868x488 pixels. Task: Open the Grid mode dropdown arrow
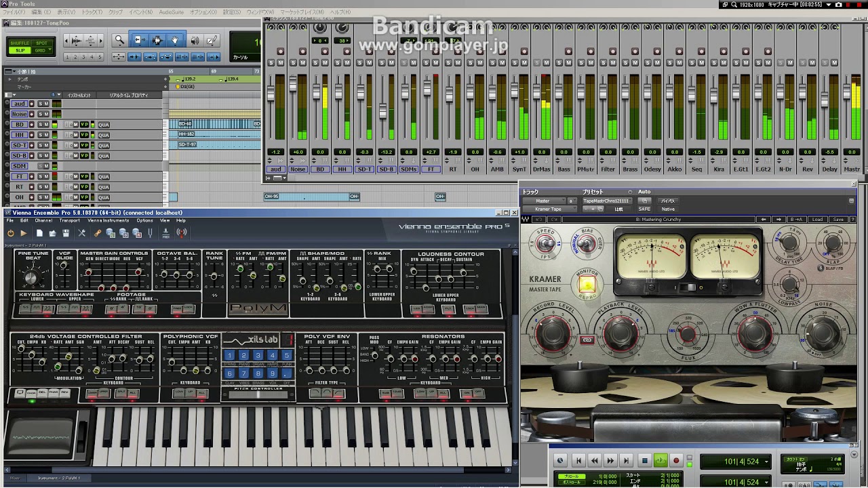(x=50, y=51)
